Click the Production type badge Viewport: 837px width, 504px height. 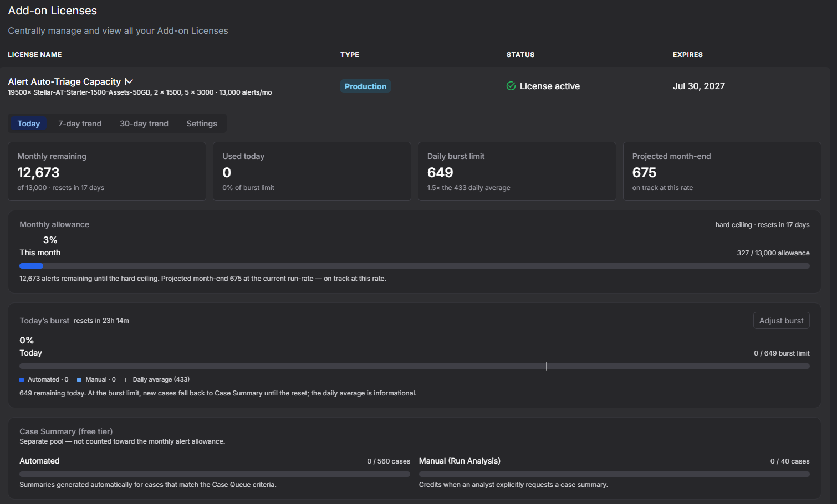pos(365,86)
